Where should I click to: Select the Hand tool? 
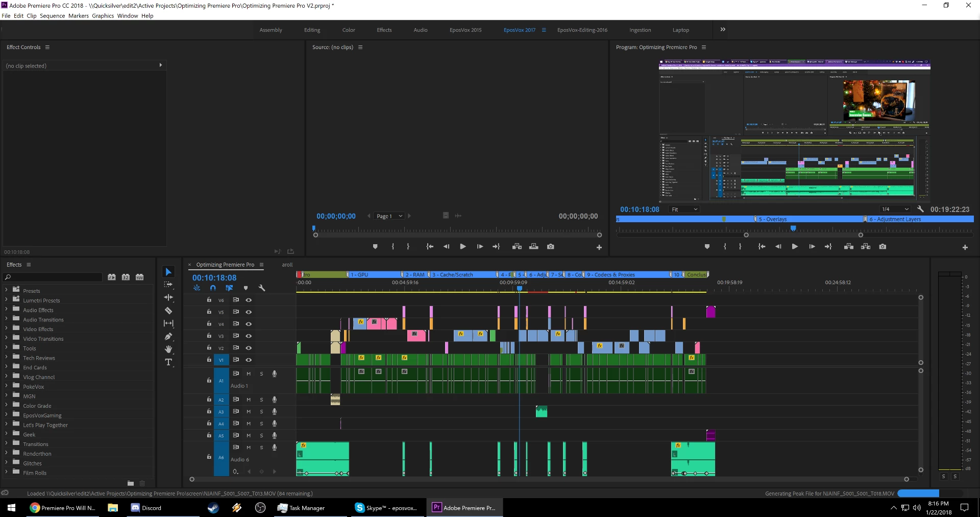(x=168, y=349)
